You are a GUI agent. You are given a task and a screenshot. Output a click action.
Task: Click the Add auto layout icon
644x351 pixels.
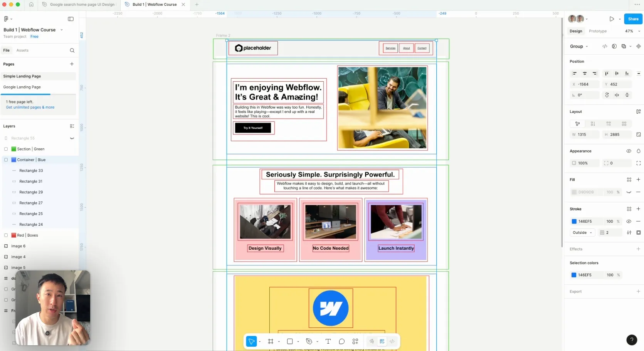[x=639, y=112]
